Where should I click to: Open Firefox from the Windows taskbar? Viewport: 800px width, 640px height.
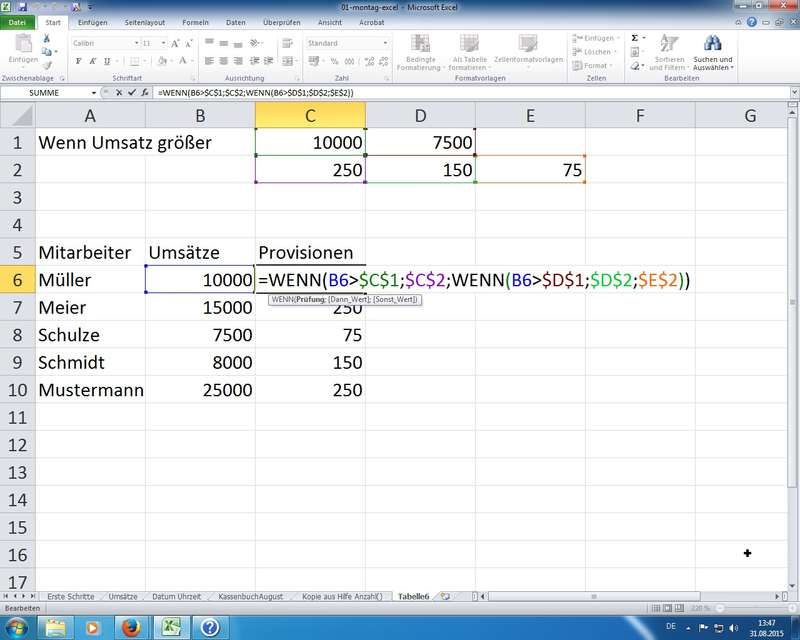click(x=129, y=627)
